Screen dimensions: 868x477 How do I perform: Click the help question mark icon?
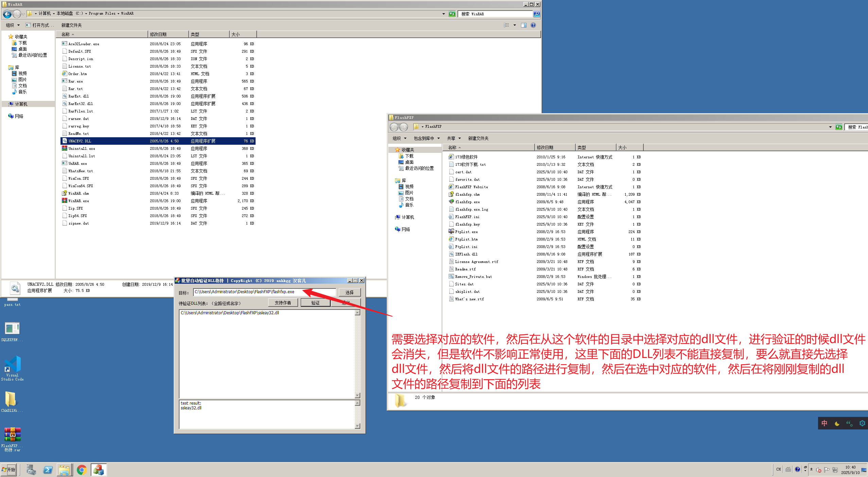(x=533, y=25)
